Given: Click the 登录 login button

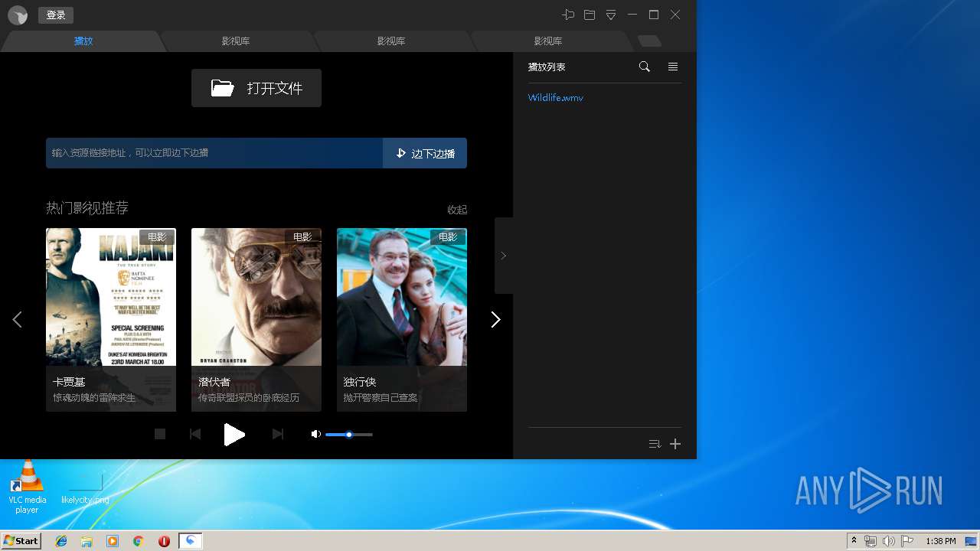Looking at the screenshot, I should click(56, 15).
